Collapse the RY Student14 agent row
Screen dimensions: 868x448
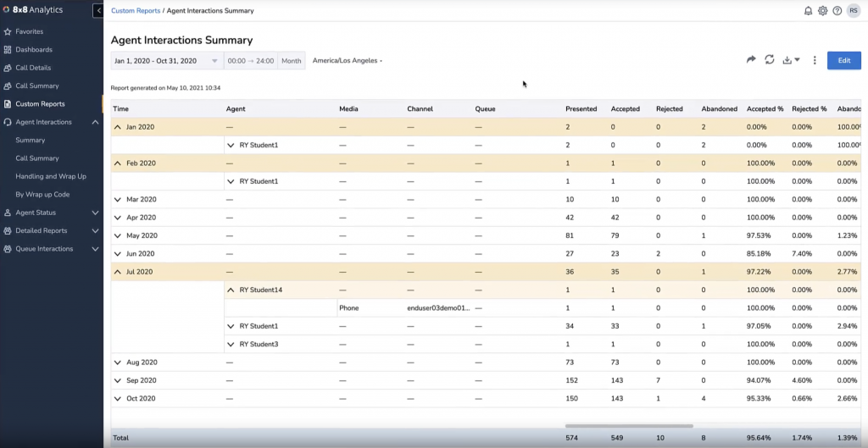tap(231, 290)
